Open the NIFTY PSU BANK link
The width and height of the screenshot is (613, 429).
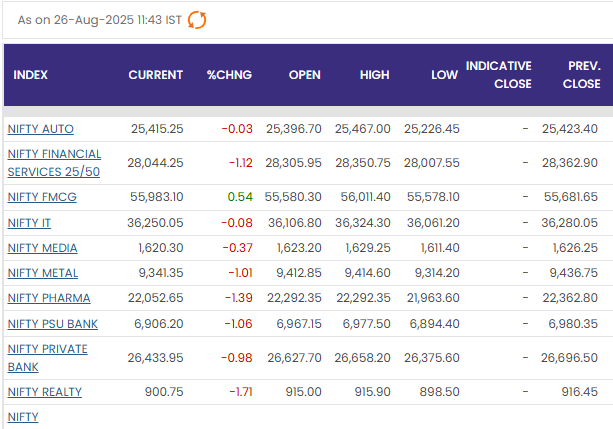[x=53, y=324]
